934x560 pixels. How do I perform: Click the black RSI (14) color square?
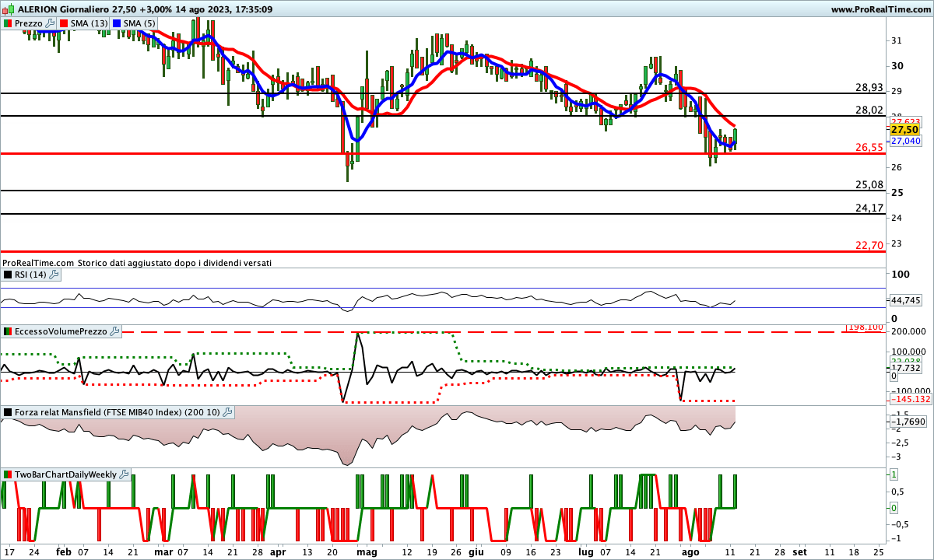tap(8, 275)
